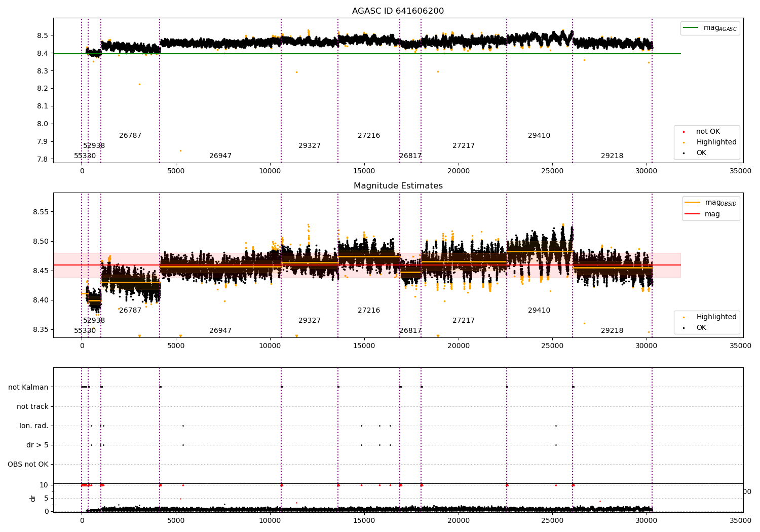Viewport: 760px width, 532px height.
Task: Click the 35000 x-axis tick under top plot
Action: [740, 171]
